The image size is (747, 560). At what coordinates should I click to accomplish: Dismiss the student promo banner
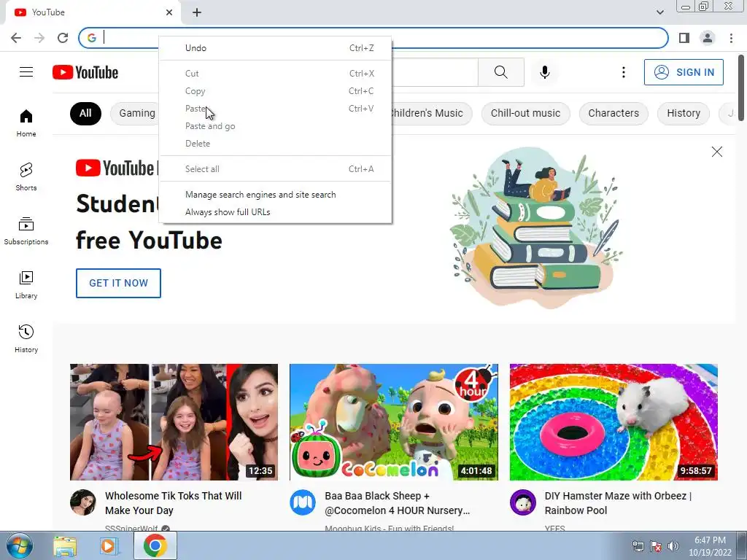point(716,152)
